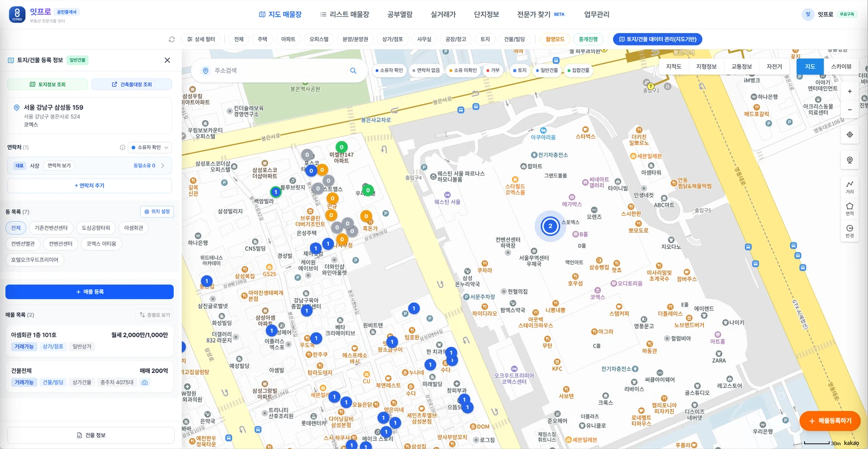Select the 건물/빌딩 property type filter
This screenshot has width=868, height=449.
coord(514,39)
